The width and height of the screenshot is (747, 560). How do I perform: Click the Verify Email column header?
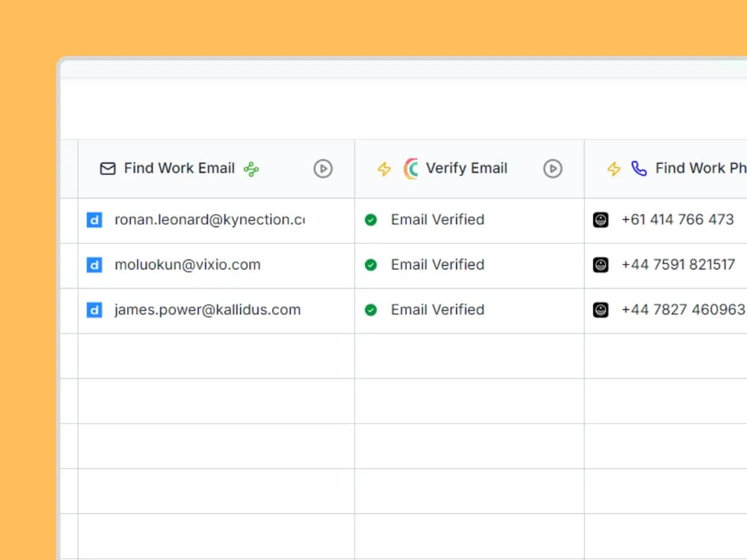(x=467, y=168)
